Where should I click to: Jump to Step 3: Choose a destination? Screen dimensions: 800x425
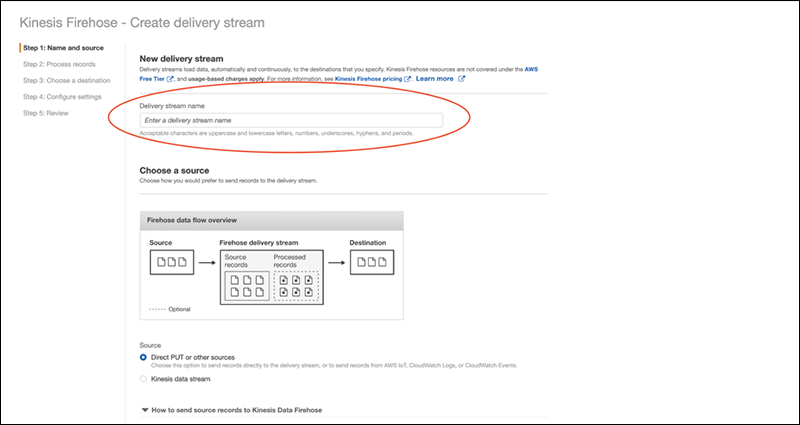coord(66,80)
